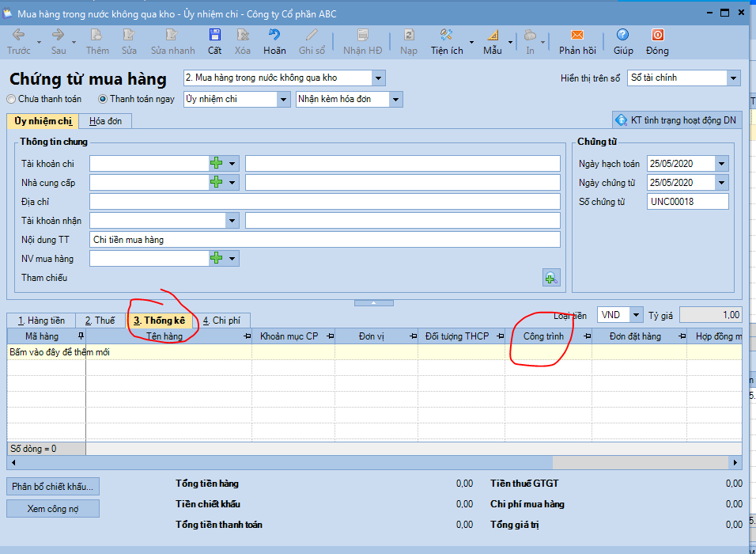756x554 pixels.
Task: Click the Mẫu template icon
Action: [493, 36]
